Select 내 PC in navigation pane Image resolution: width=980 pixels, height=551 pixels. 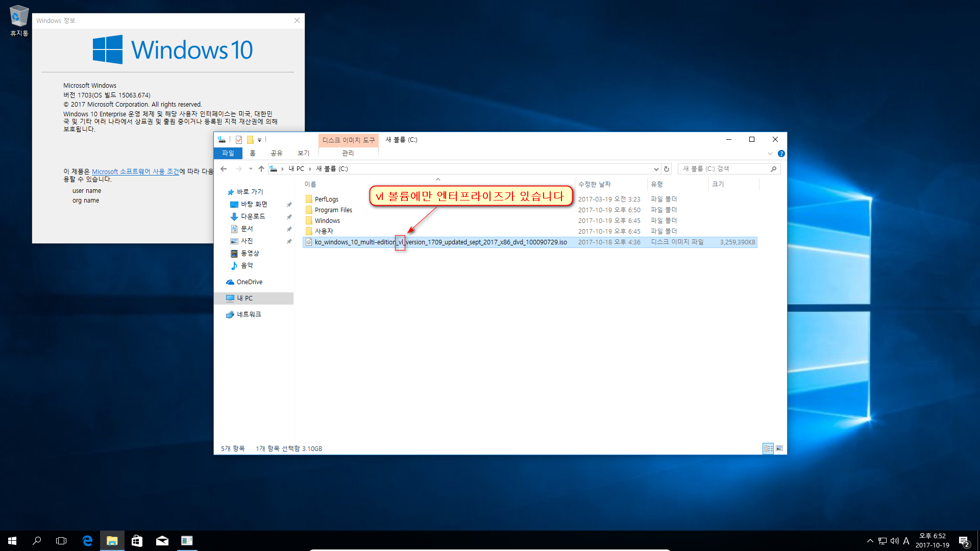pos(254,298)
